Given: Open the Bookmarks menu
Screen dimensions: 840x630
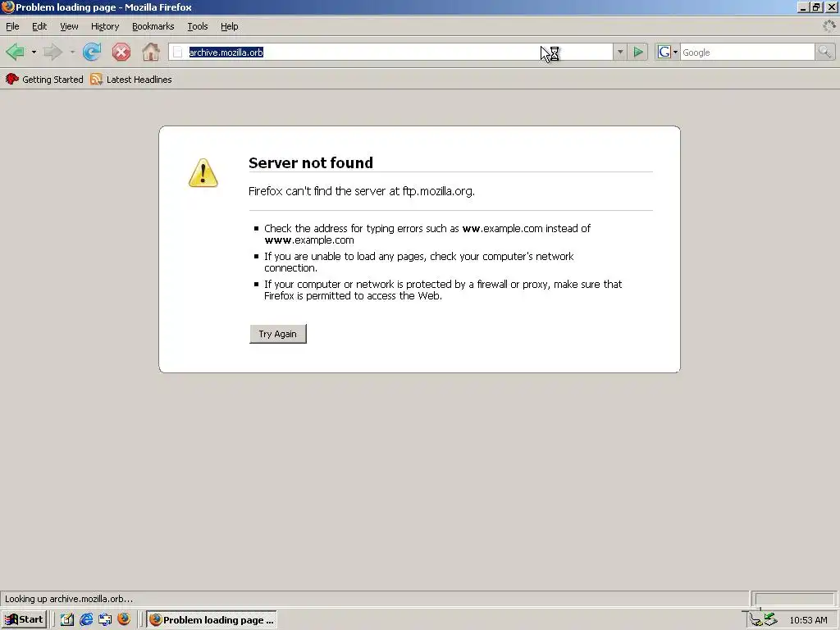Looking at the screenshot, I should pyautogui.click(x=153, y=26).
